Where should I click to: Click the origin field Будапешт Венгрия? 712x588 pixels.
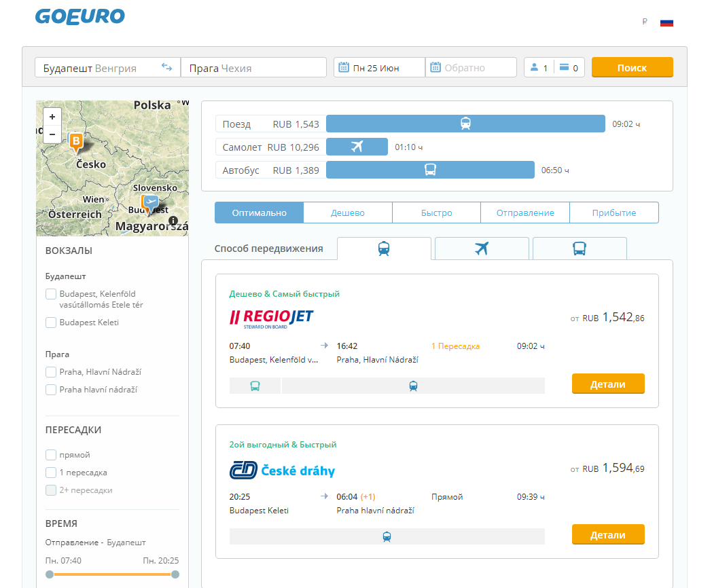107,68
